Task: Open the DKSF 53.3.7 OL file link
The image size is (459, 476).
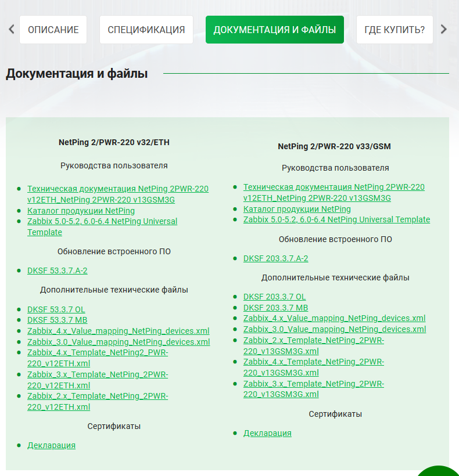Action: (56, 309)
